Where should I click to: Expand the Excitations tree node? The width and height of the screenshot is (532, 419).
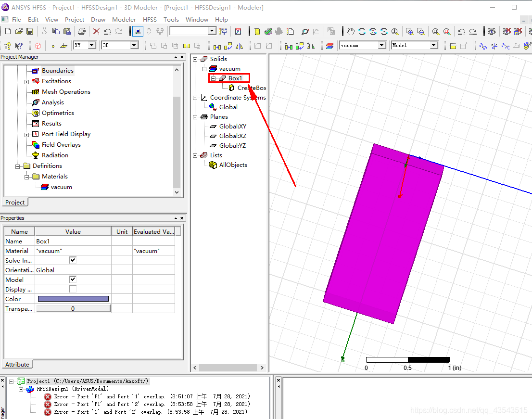coord(26,82)
